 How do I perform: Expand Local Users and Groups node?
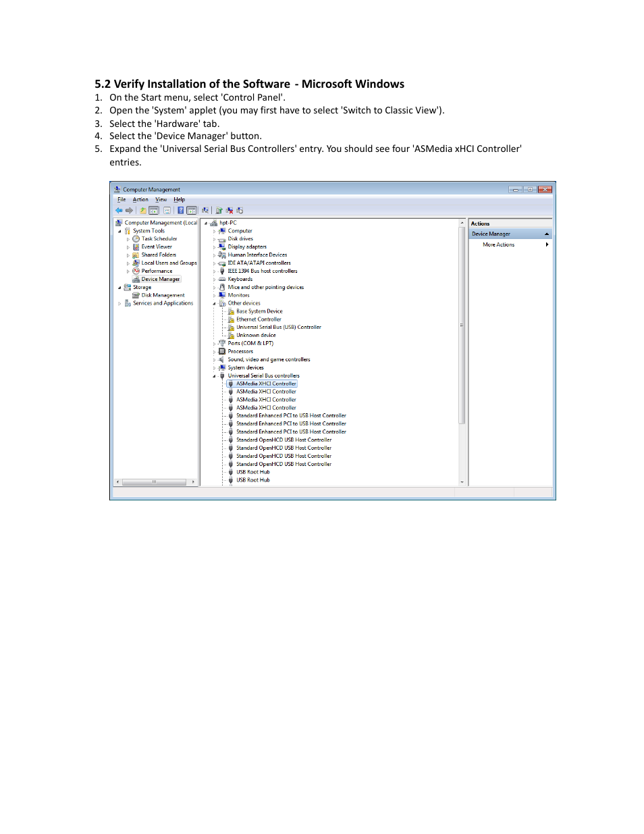(x=128, y=263)
